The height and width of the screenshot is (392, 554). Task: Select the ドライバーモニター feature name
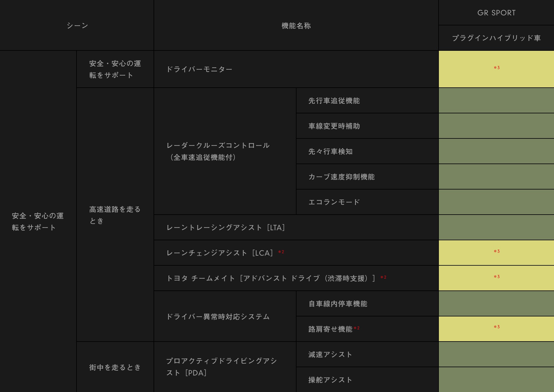click(199, 69)
